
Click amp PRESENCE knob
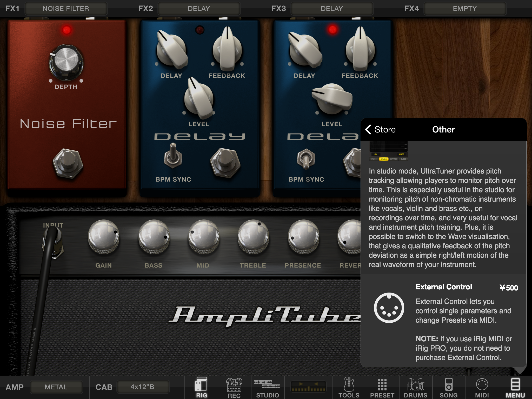303,237
